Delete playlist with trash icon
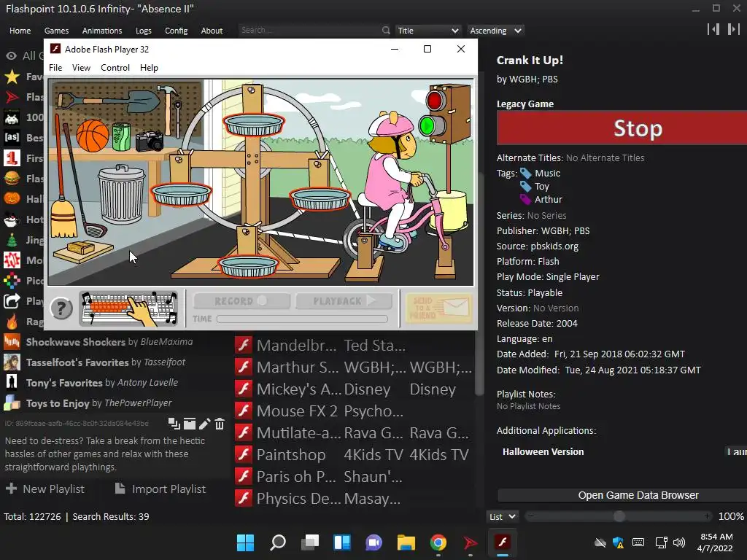This screenshot has width=747, height=560. (x=219, y=424)
